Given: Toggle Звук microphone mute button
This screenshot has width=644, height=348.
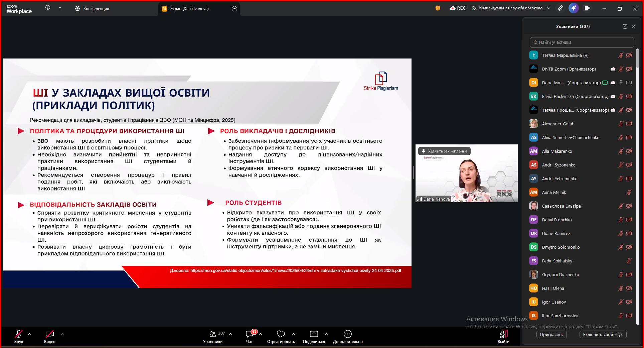Looking at the screenshot, I should (x=19, y=336).
